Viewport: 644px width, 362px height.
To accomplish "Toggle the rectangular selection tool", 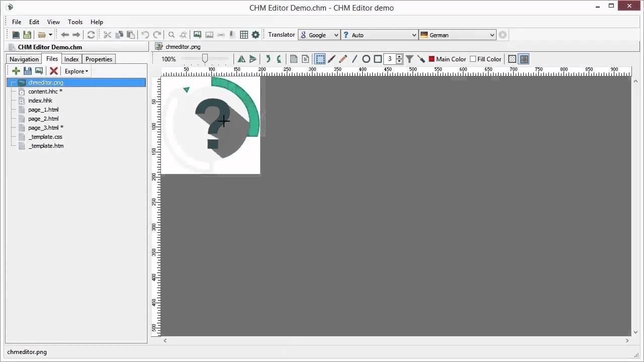I will pyautogui.click(x=320, y=59).
